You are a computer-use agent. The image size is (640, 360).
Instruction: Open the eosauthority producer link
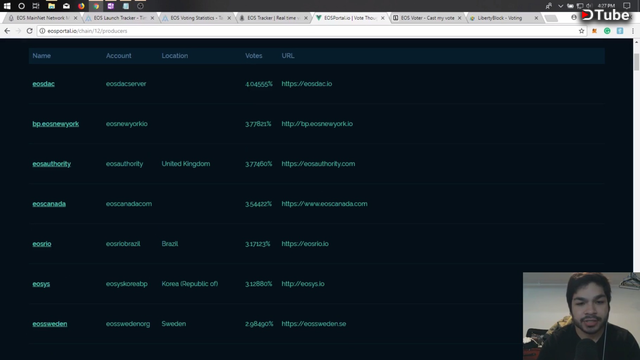[51, 164]
